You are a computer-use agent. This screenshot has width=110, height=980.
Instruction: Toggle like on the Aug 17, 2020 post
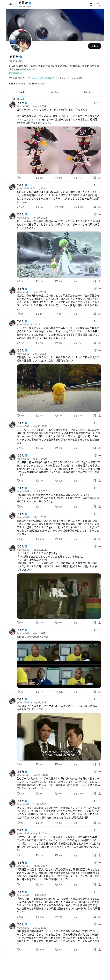point(56,481)
